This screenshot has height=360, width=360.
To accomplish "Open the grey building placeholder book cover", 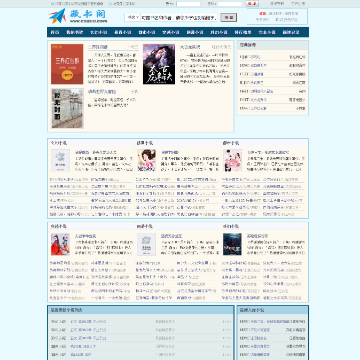I will coord(67,108).
